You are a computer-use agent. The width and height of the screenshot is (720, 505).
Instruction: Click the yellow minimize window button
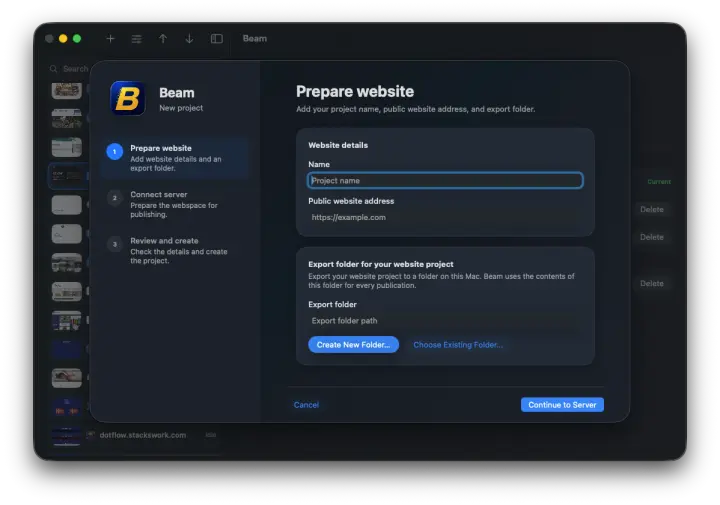[x=63, y=39]
